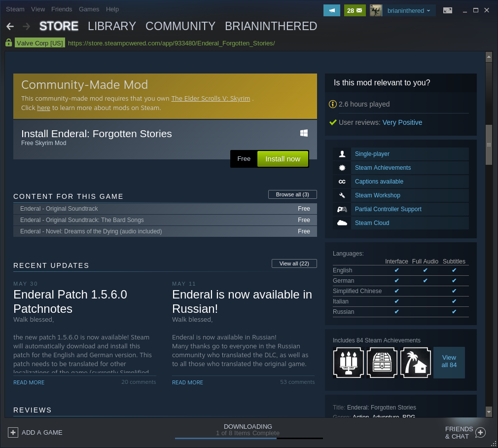
Task: Open the 20 comments link
Action: 139,382
